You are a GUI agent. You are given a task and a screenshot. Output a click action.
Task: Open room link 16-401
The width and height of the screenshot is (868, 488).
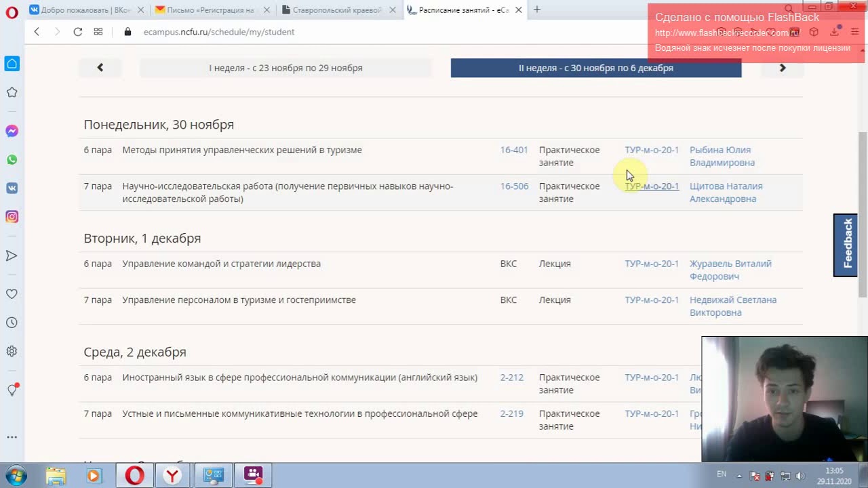[x=514, y=150]
